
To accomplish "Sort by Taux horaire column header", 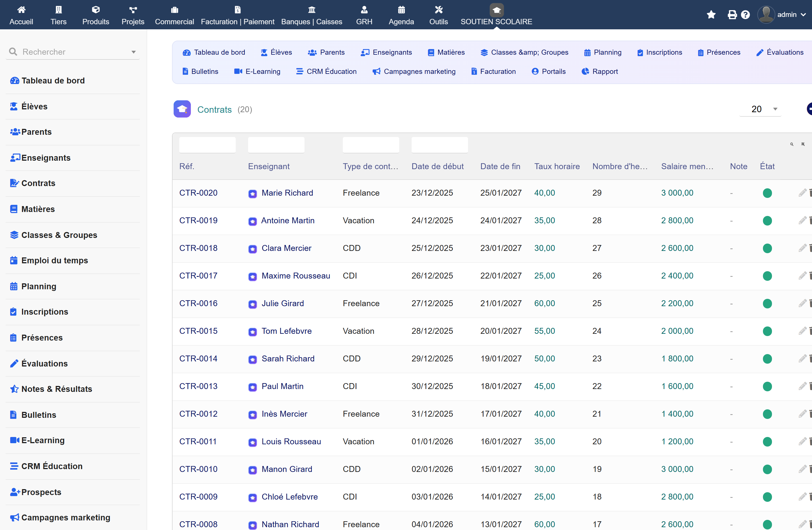I will (x=557, y=166).
